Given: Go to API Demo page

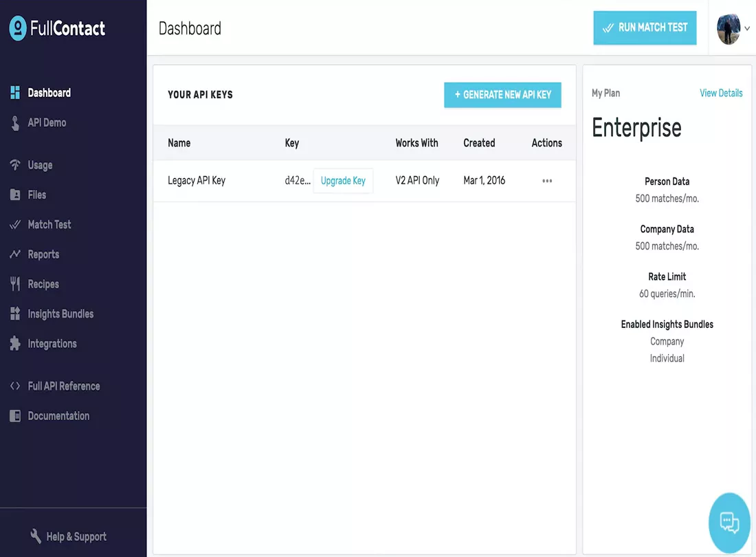Looking at the screenshot, I should click(47, 122).
